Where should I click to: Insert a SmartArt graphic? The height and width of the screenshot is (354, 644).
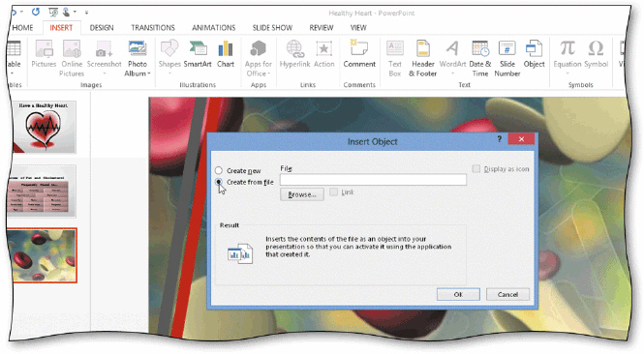pos(198,54)
